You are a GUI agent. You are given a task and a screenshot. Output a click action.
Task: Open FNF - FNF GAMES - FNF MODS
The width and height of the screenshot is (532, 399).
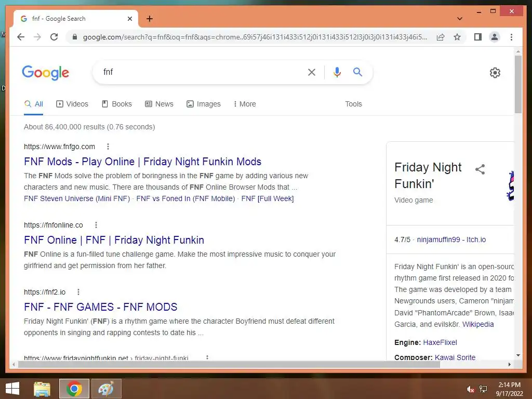pos(100,307)
